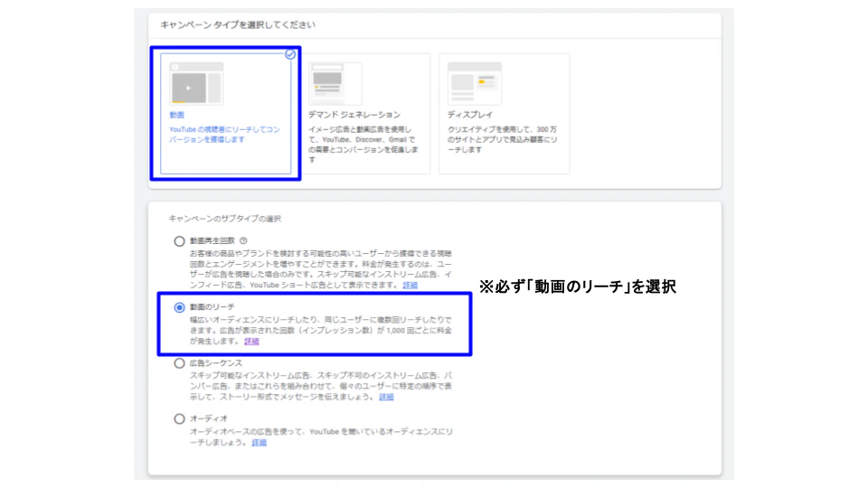Choose the 動画のリーチ radio button
Image resolution: width=868 pixels, height=488 pixels.
pyautogui.click(x=179, y=307)
